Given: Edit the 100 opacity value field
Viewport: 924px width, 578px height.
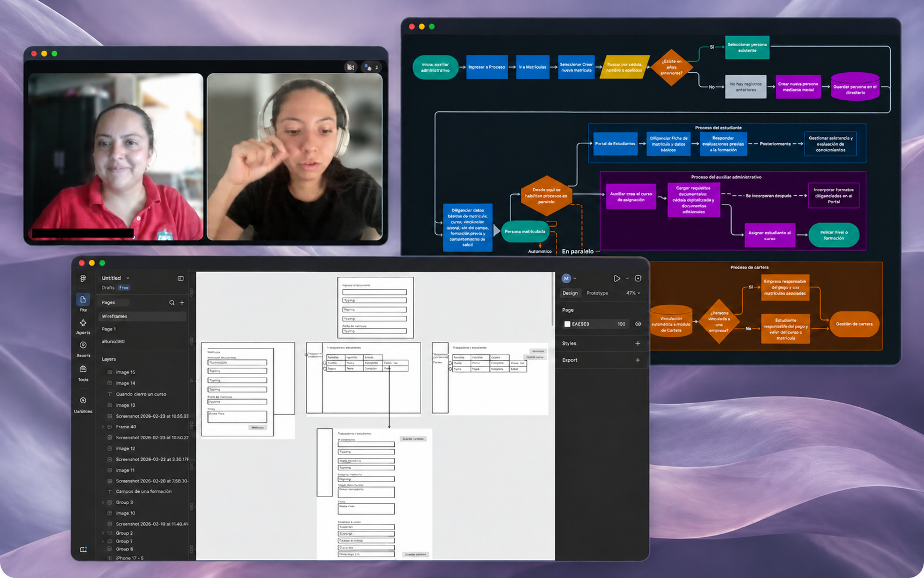Looking at the screenshot, I should (x=622, y=324).
